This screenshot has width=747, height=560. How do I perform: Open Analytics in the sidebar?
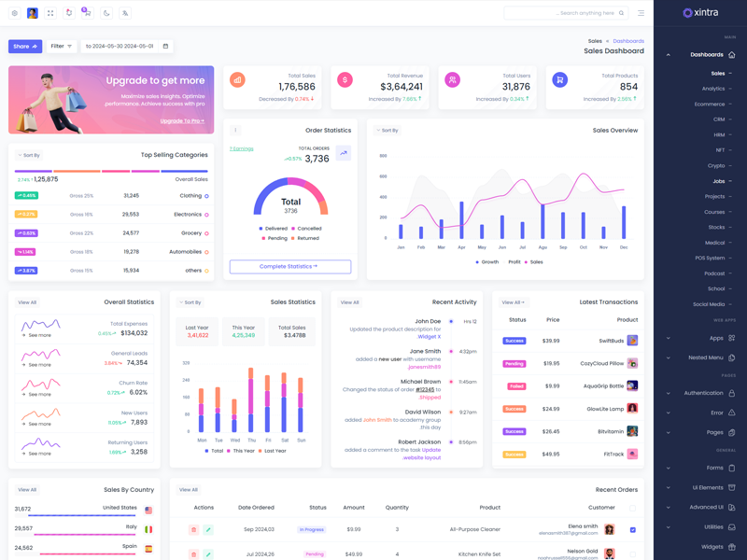click(x=714, y=89)
